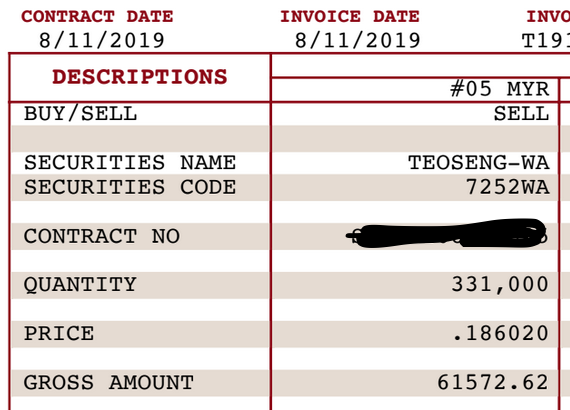Select the SECURITIES CODE label

pyautogui.click(x=130, y=187)
